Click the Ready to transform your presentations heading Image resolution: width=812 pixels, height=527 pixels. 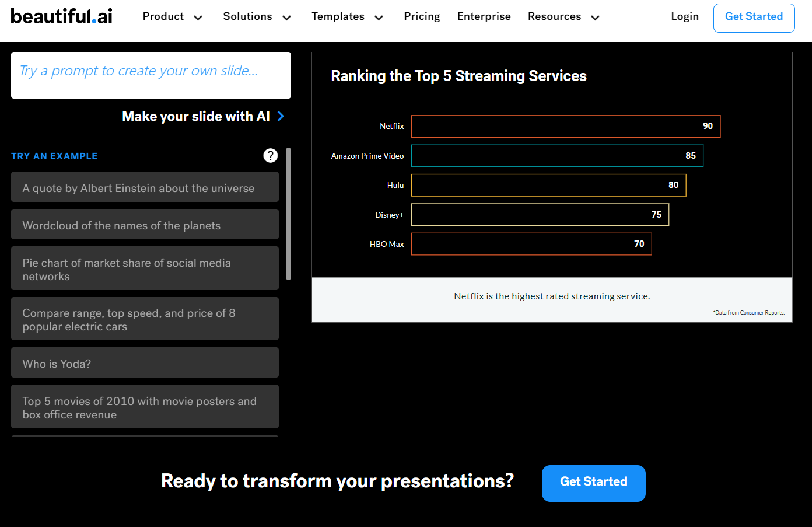pos(337,481)
